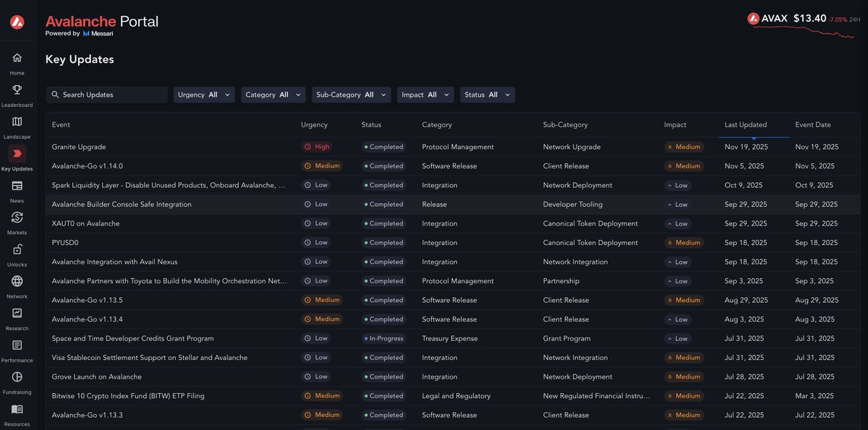Open the Markets sidebar icon
The width and height of the screenshot is (868, 430).
[17, 218]
